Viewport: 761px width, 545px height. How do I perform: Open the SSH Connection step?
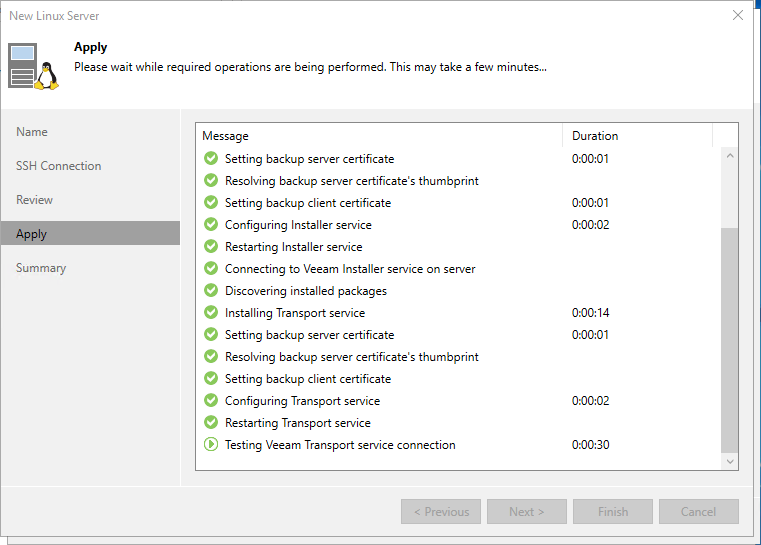58,166
